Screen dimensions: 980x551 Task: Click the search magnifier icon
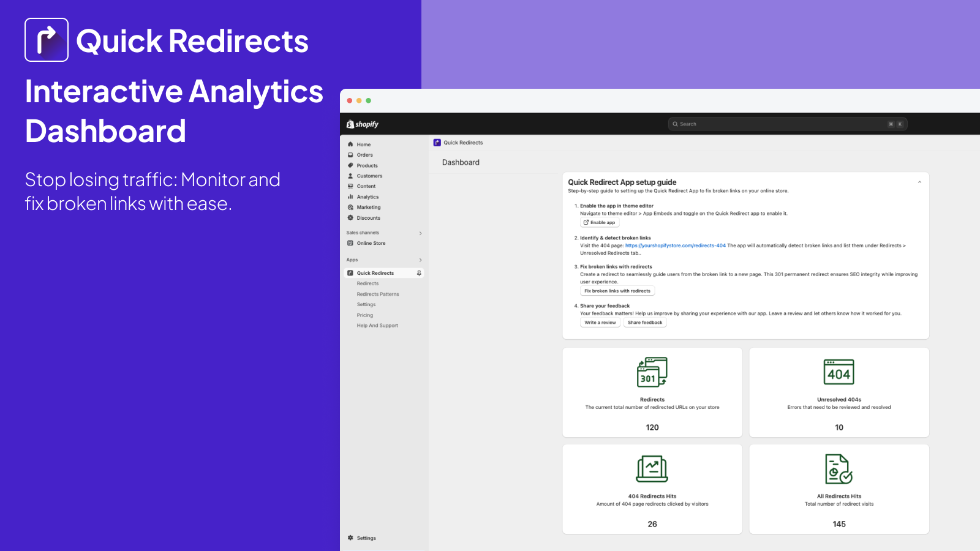tap(675, 124)
